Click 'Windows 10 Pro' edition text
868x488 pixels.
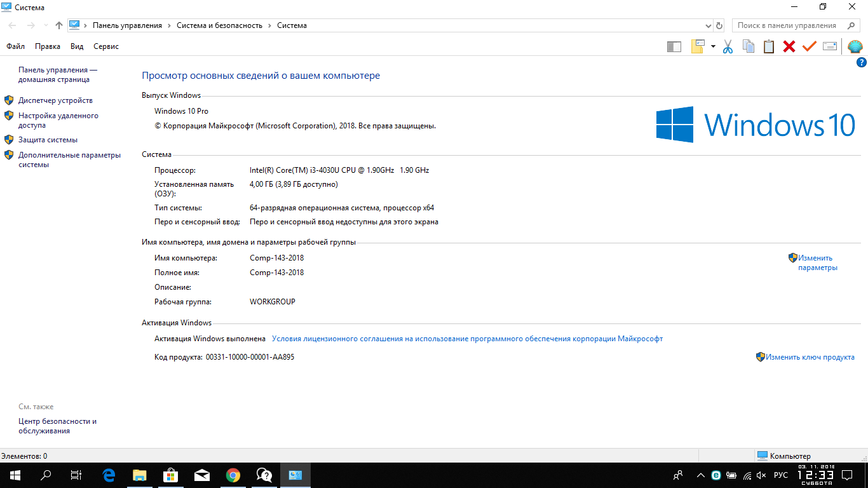coord(181,111)
